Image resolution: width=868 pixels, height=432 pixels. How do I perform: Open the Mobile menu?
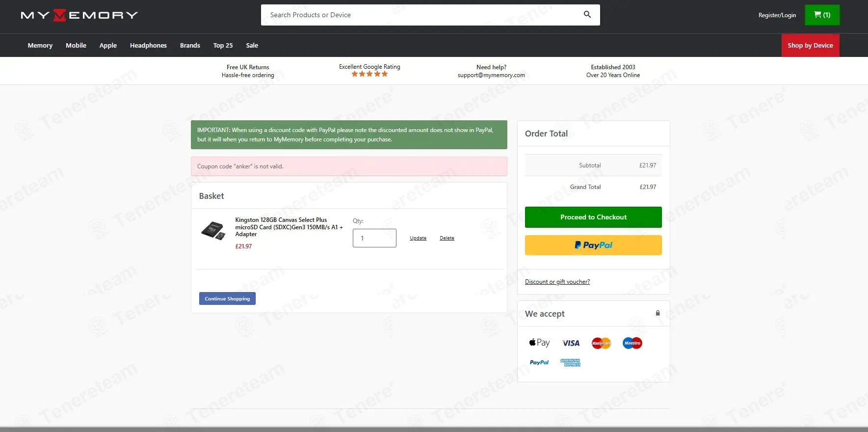76,45
